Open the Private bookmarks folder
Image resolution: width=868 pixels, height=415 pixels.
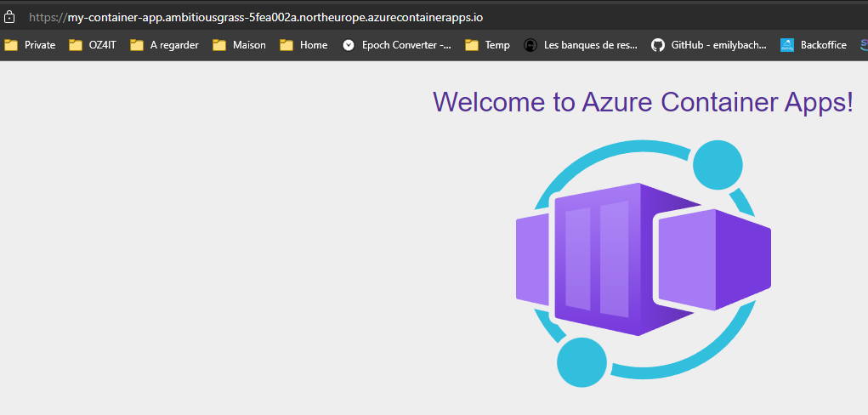click(x=30, y=45)
